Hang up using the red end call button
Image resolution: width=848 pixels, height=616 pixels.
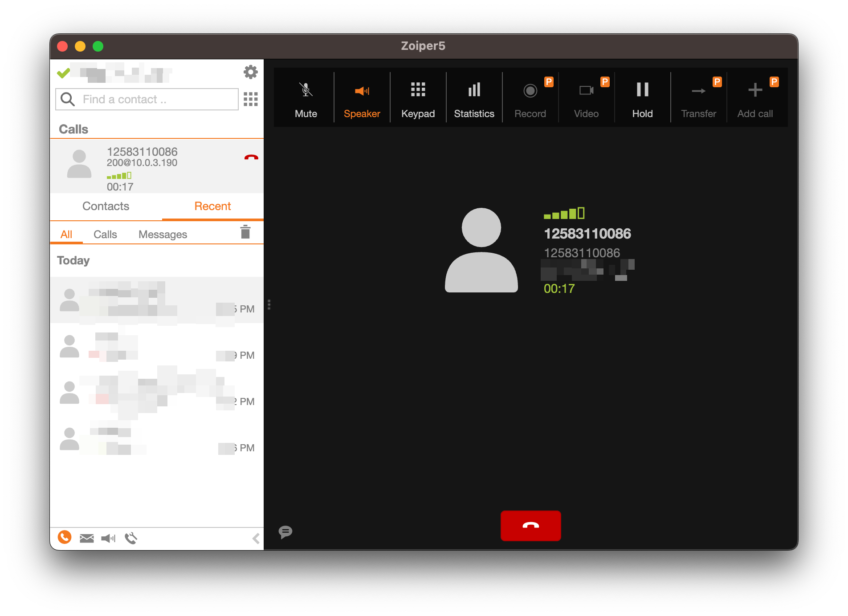point(530,526)
